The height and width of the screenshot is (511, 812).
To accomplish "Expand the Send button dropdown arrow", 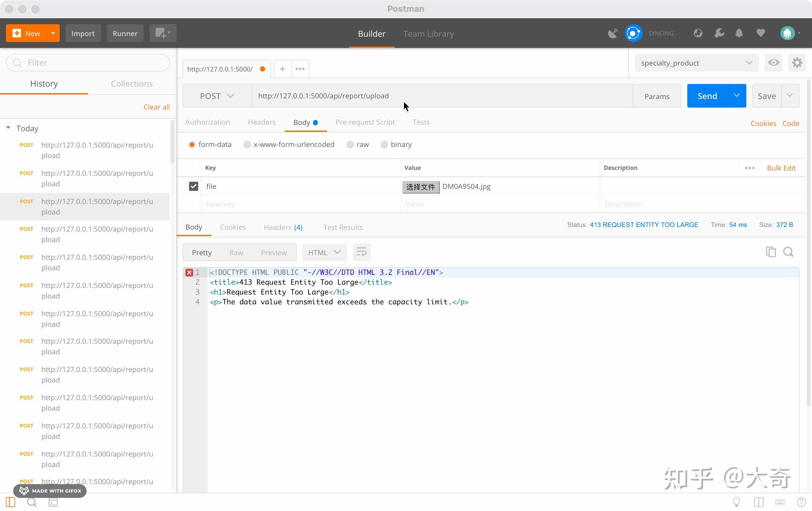I will pyautogui.click(x=737, y=96).
